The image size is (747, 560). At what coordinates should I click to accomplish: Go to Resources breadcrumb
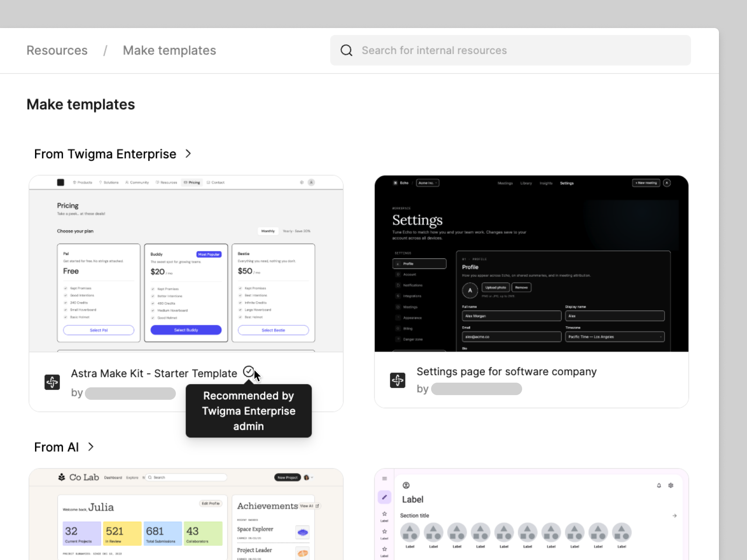click(57, 50)
